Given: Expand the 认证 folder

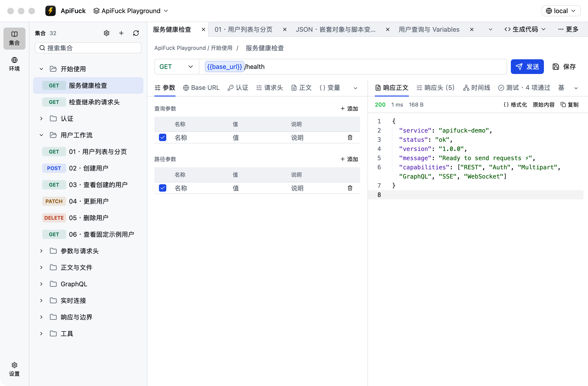Looking at the screenshot, I should [x=41, y=119].
